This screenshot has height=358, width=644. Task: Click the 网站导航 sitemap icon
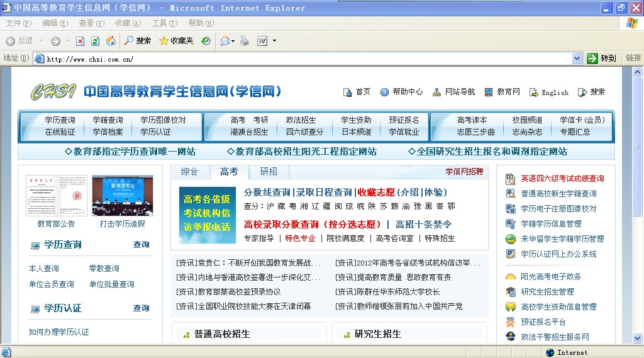click(436, 92)
